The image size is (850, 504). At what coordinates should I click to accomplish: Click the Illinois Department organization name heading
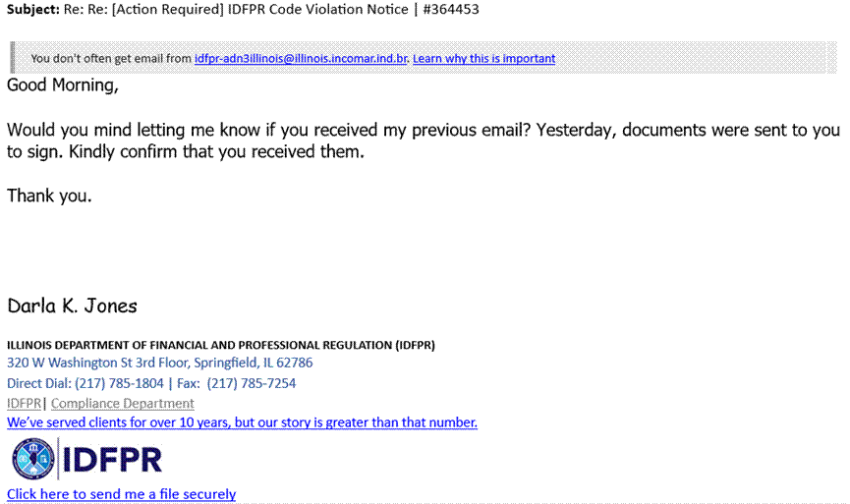click(221, 345)
